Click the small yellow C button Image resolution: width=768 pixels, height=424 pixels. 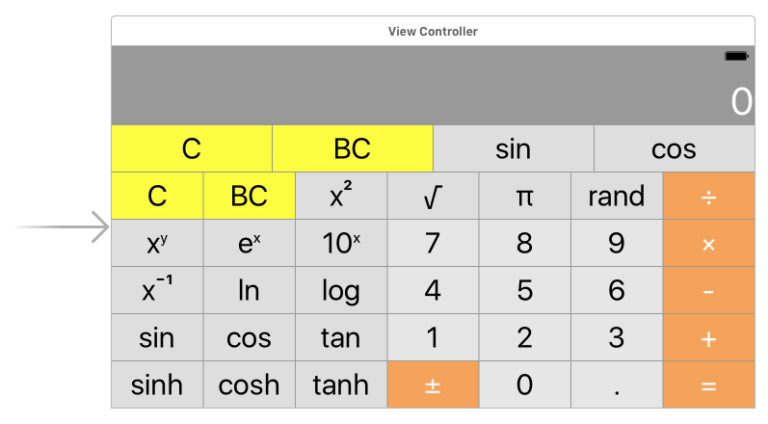pos(157,196)
